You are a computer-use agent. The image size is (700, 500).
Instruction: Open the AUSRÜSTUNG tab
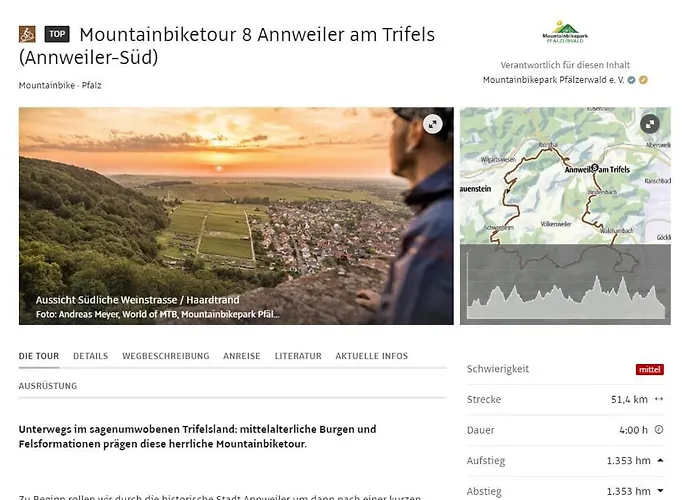pos(48,386)
